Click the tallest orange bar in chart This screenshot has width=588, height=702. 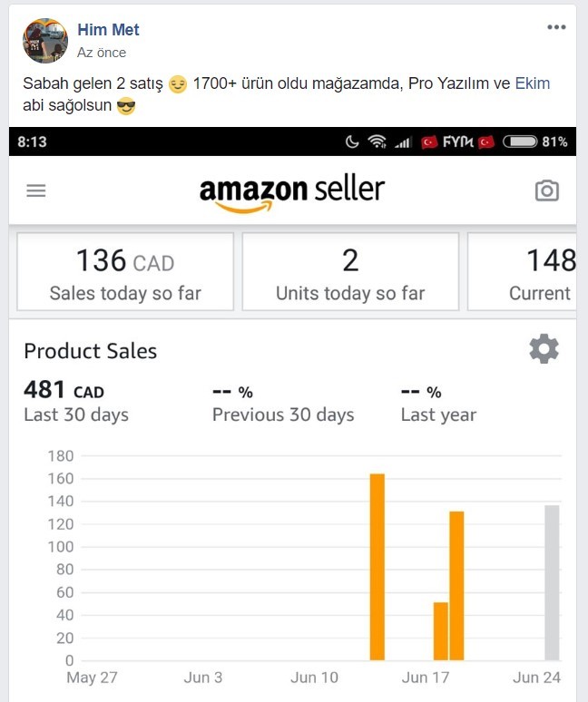tap(377, 567)
